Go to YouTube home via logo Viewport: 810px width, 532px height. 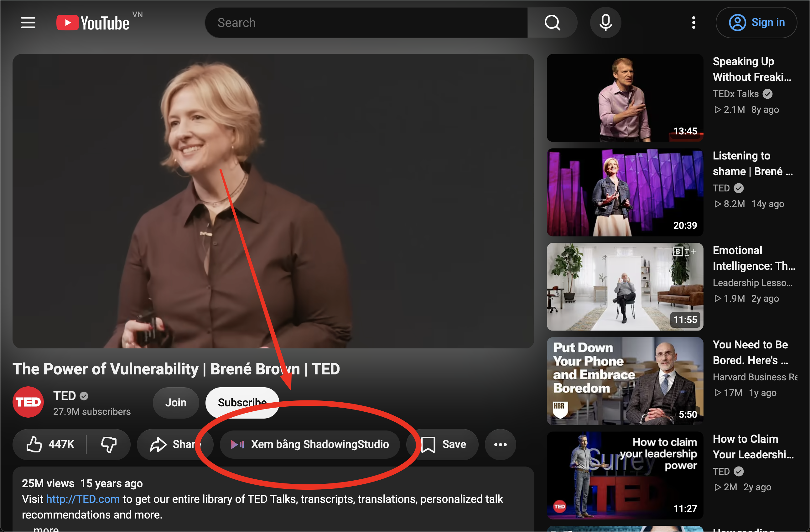tap(93, 23)
